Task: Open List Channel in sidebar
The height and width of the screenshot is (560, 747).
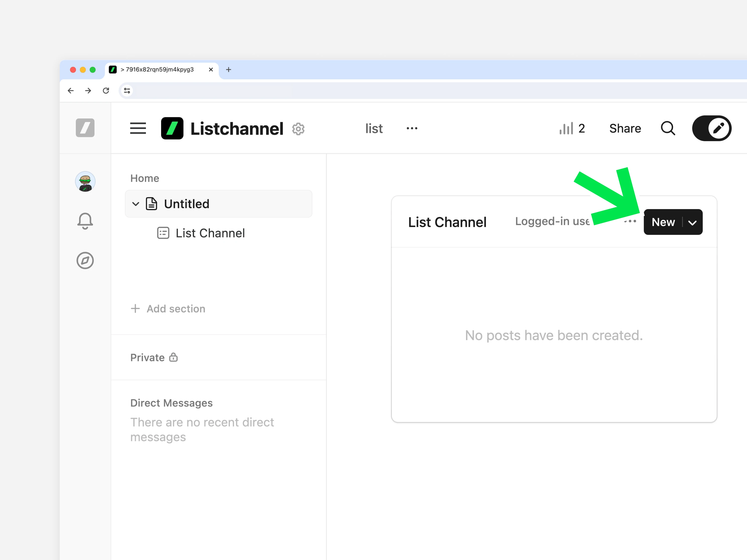Action: (210, 233)
